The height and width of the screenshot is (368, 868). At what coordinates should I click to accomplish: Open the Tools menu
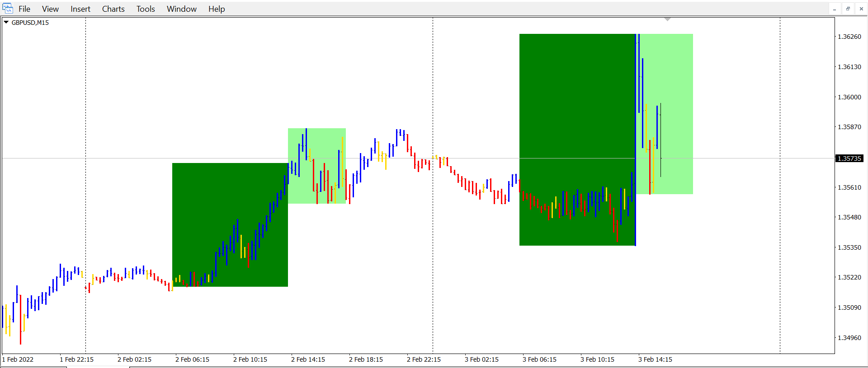pos(146,9)
